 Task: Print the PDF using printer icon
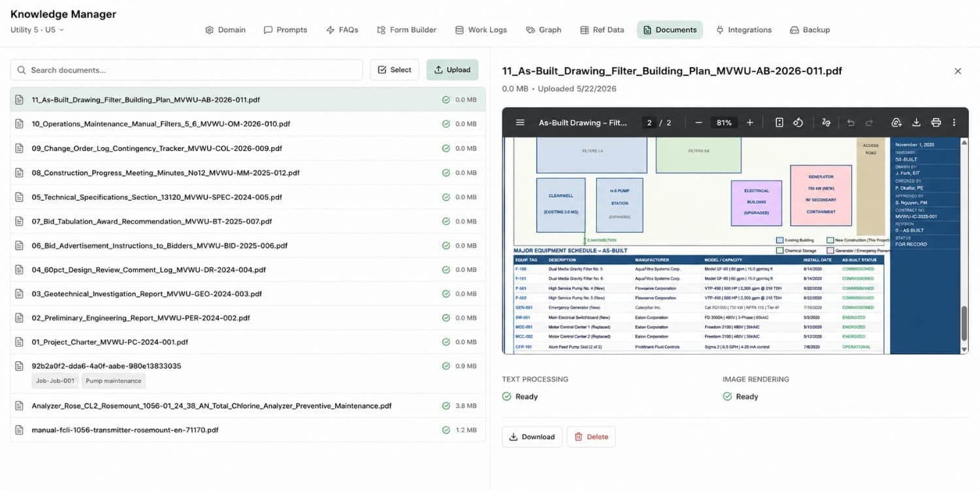[936, 122]
